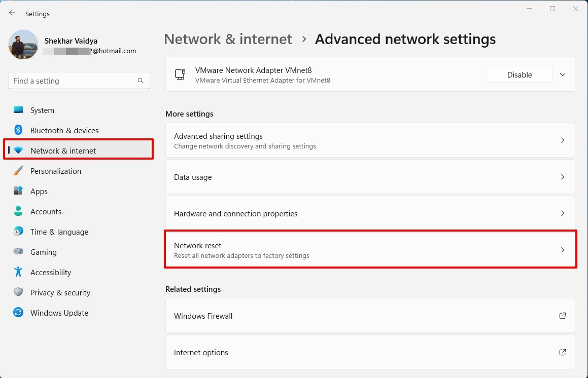Click the Advanced network settings heading

[405, 39]
